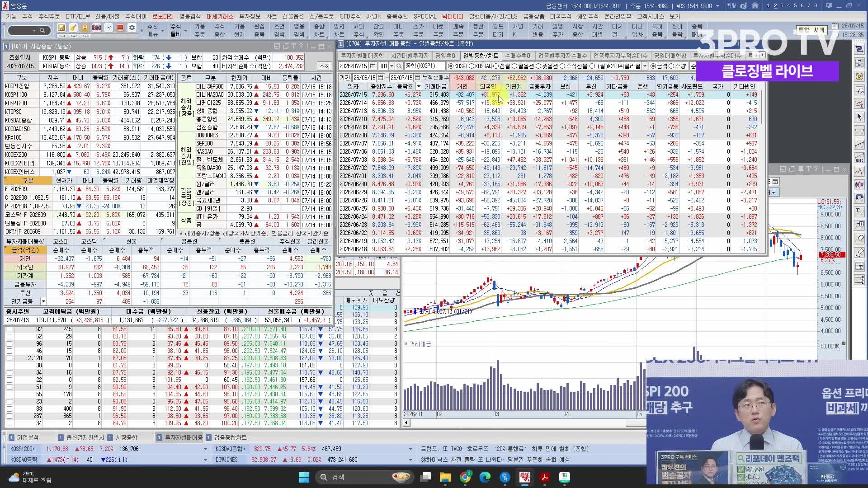The height and width of the screenshot is (488, 868).
Task: Click the 키움주문 toolbar button
Action: pos(200,30)
